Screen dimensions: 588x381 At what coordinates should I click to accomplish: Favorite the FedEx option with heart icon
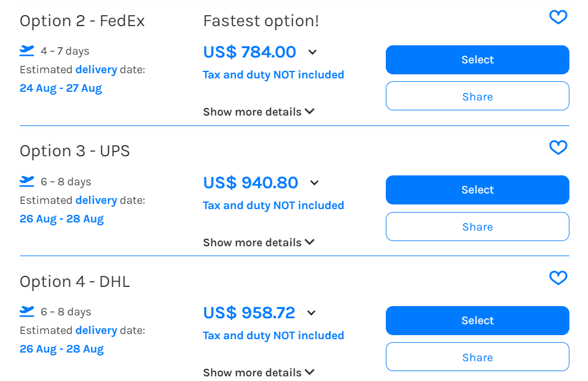click(x=558, y=17)
